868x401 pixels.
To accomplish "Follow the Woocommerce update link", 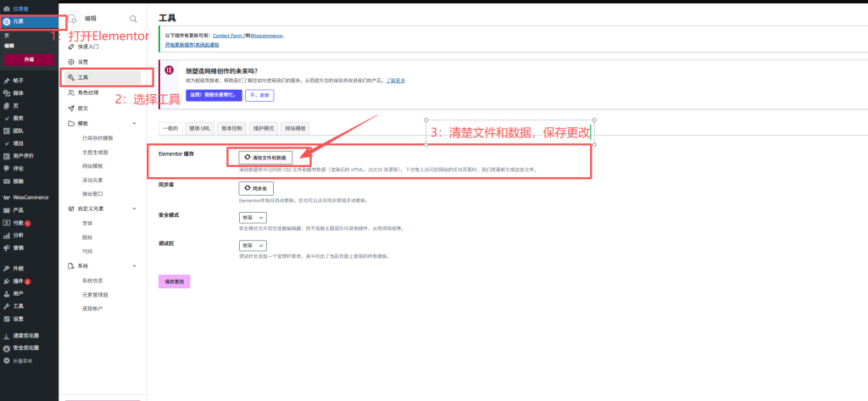I will pos(266,36).
